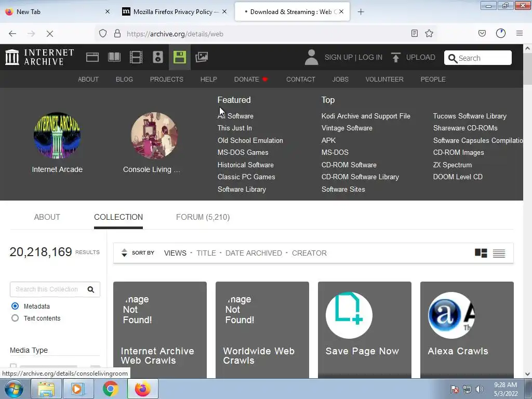Viewport: 532px width, 399px height.
Task: Click LOG IN link
Action: pyautogui.click(x=370, y=57)
